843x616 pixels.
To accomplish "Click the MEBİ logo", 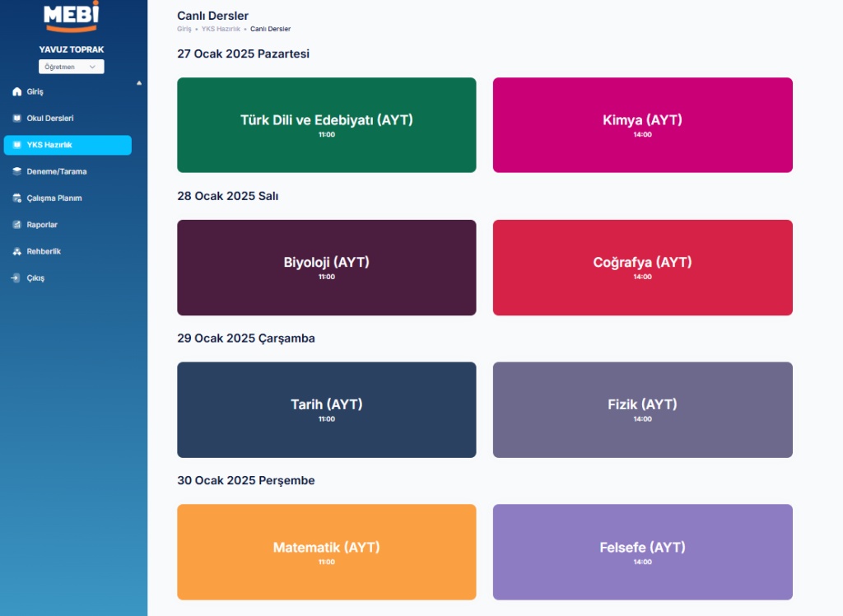I will (x=71, y=16).
